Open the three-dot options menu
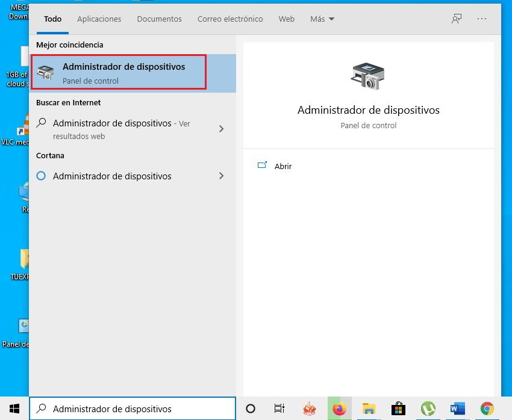The image size is (512, 420). [x=482, y=19]
